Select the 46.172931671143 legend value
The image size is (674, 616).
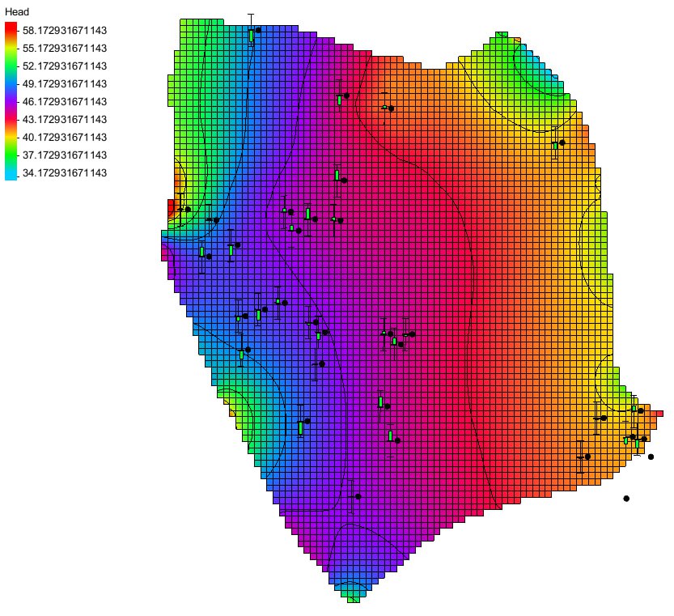click(x=65, y=102)
